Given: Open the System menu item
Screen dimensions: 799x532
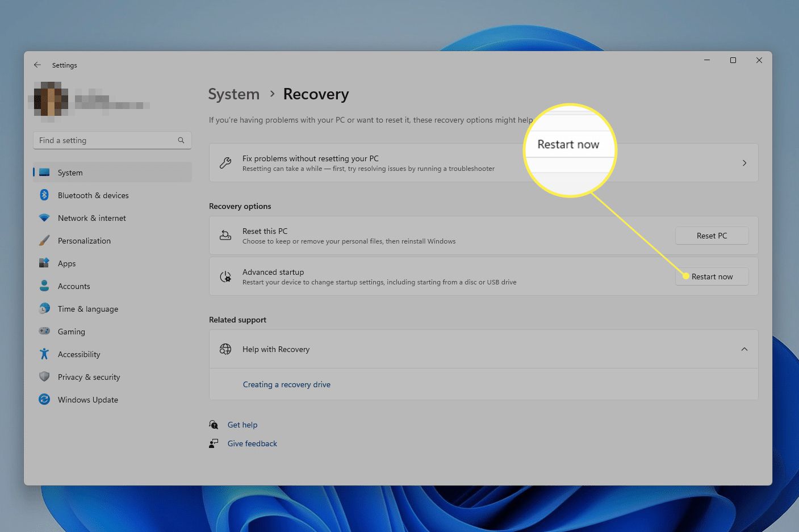Looking at the screenshot, I should [x=112, y=173].
